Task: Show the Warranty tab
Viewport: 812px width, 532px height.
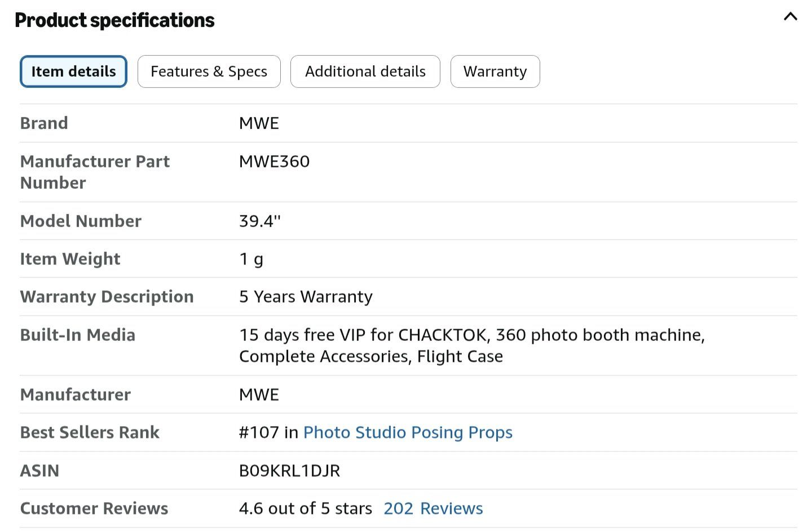Action: coord(495,72)
